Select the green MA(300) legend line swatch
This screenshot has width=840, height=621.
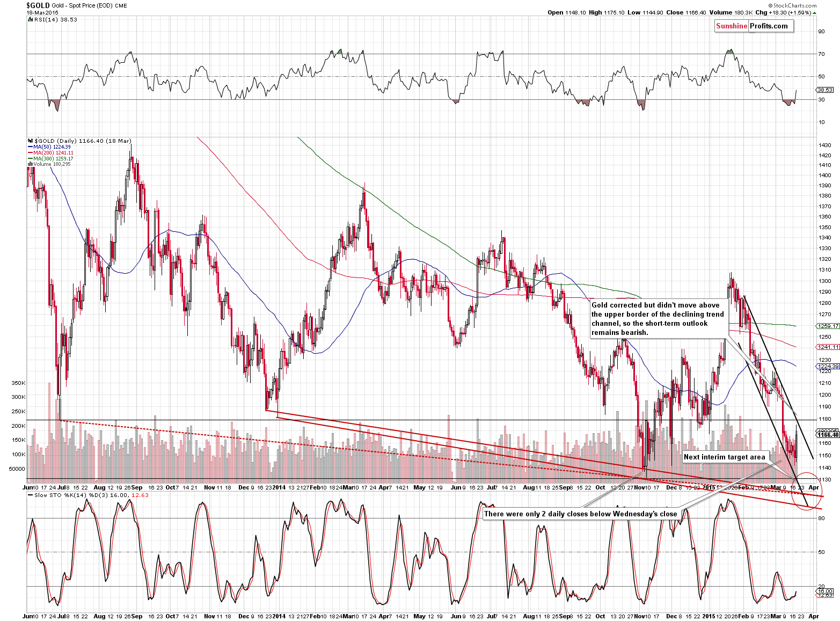[x=30, y=159]
